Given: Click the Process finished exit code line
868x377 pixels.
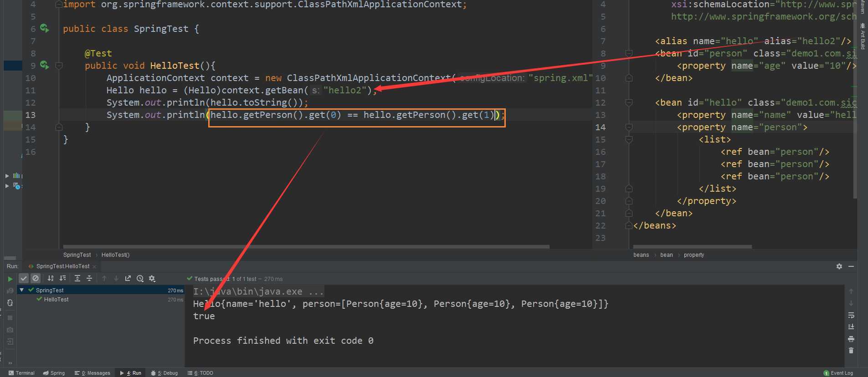Looking at the screenshot, I should (283, 341).
